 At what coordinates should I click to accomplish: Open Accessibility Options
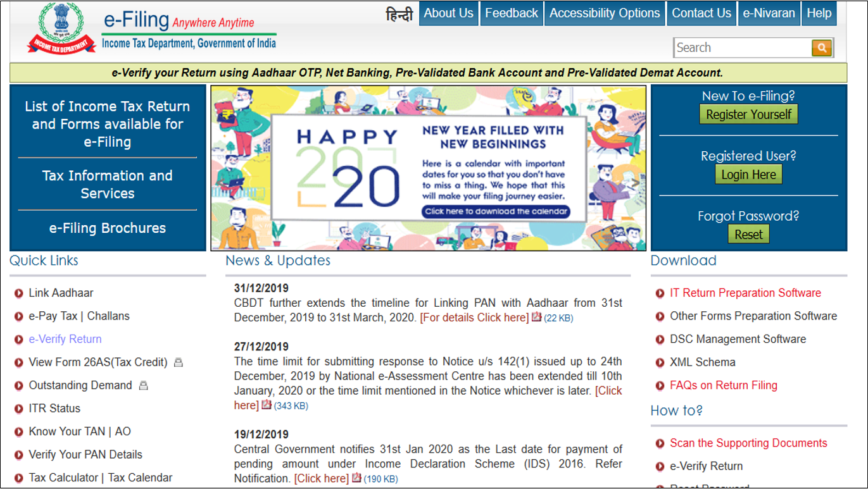[605, 13]
